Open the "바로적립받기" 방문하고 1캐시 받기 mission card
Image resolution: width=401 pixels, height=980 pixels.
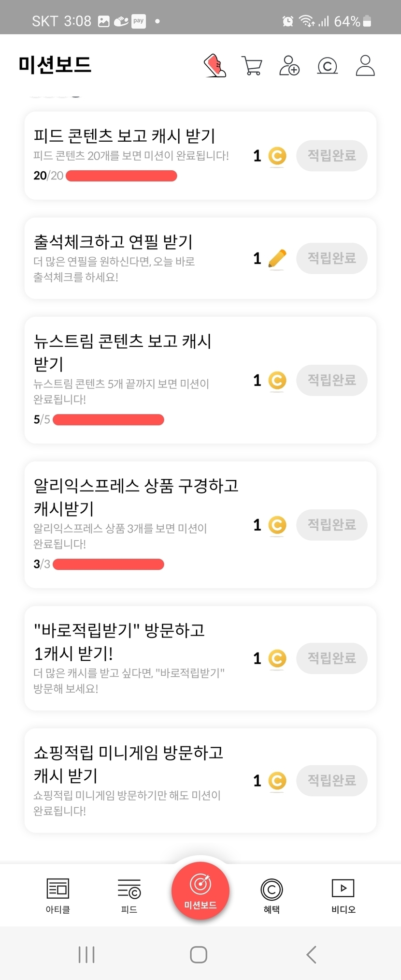coord(135,658)
